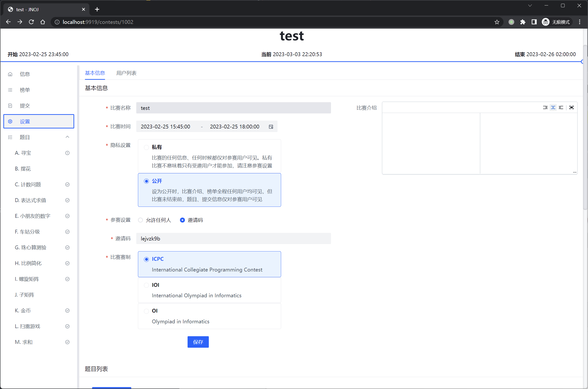Click the address bar URL localhost:9919/contests/1002
The image size is (588, 389).
click(98, 22)
